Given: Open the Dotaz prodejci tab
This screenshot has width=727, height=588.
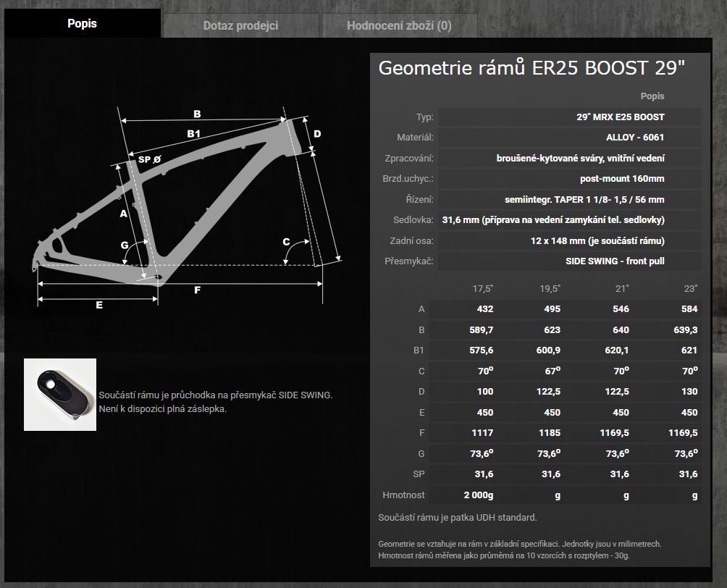Looking at the screenshot, I should (x=240, y=25).
